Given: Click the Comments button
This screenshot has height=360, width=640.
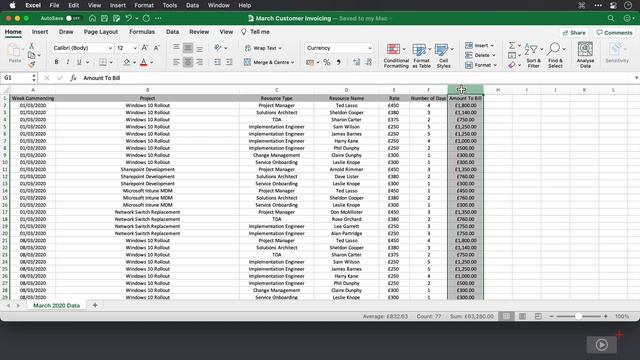Looking at the screenshot, I should [614, 33].
